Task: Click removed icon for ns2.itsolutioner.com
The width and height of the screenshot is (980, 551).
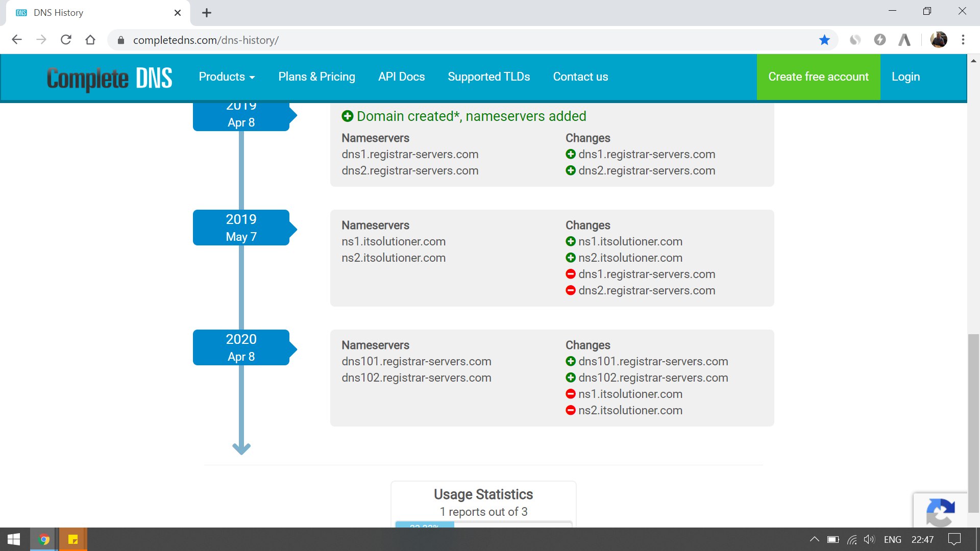Action: pos(571,410)
